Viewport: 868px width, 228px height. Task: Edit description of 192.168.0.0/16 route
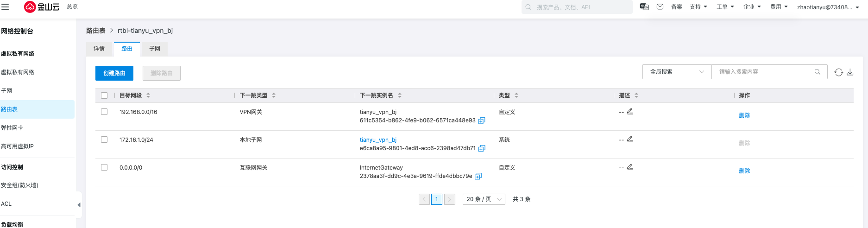point(630,112)
